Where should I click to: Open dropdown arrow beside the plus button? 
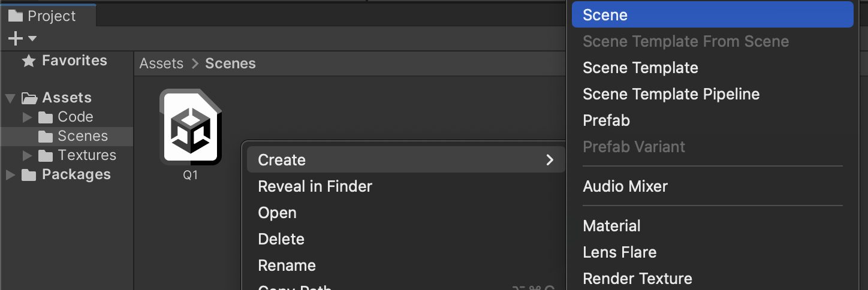32,39
